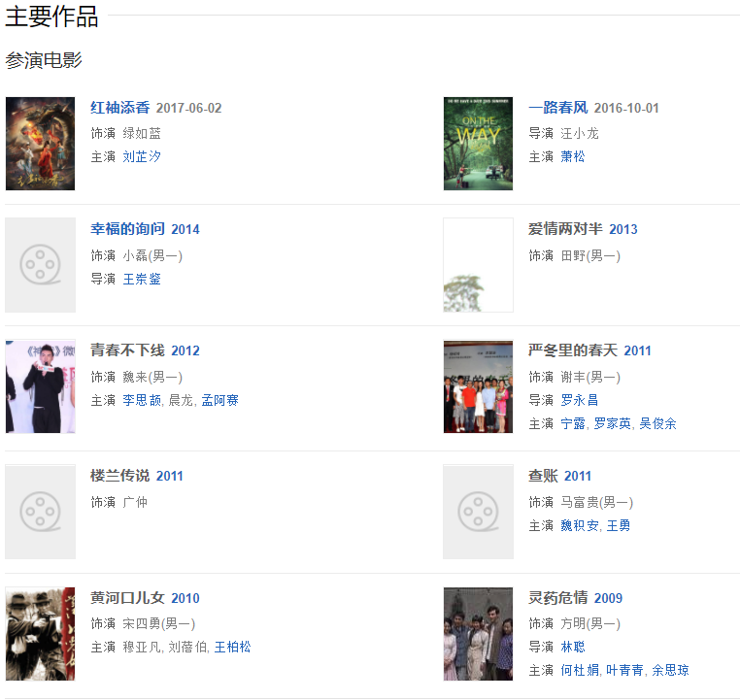
Task: Click the film reel placeholder for 查账
Action: (x=478, y=512)
